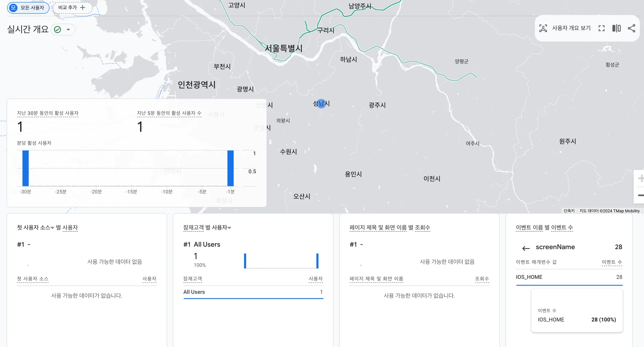
Task: Select the 모든 사용자 segment chip
Action: [x=28, y=7]
